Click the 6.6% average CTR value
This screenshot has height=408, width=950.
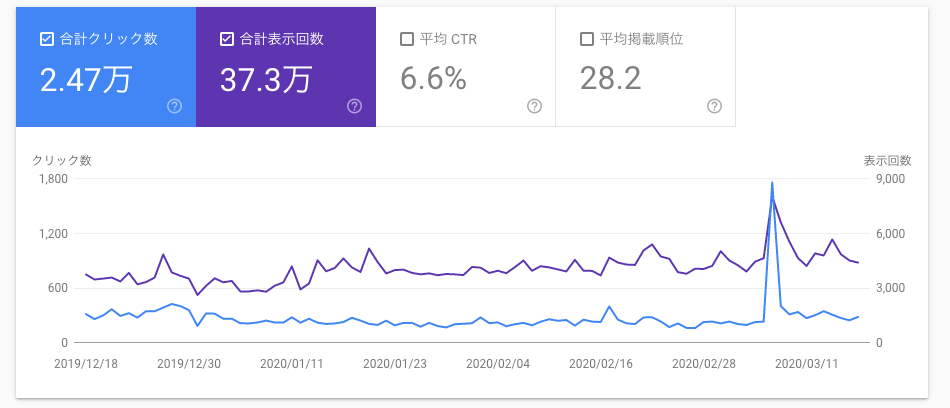(x=433, y=79)
